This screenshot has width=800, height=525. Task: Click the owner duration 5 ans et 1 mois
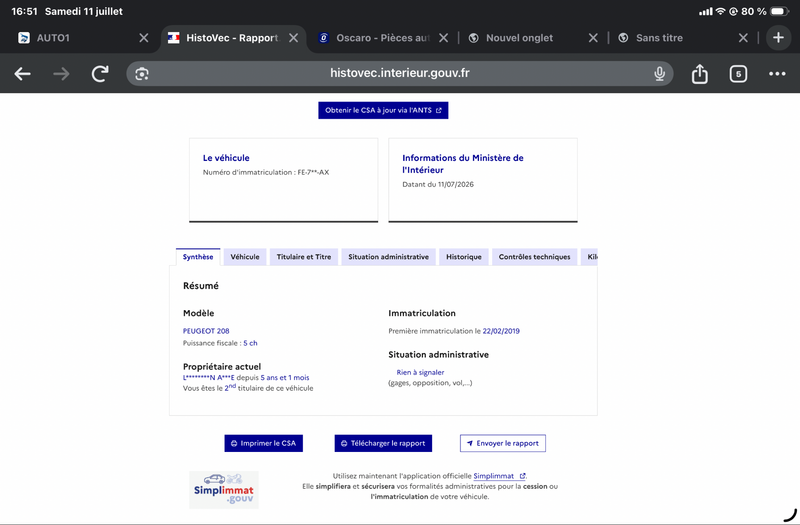[x=285, y=378]
